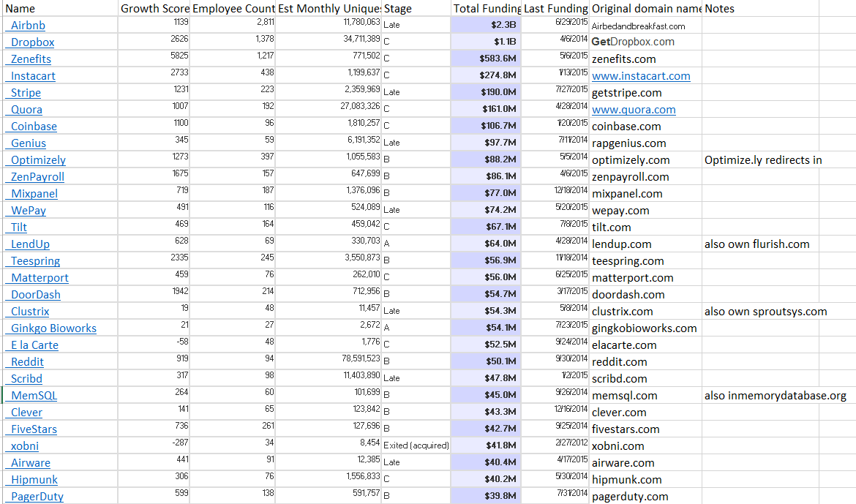Image resolution: width=856 pixels, height=504 pixels.
Task: Click the Instacart name link in first column
Action: coord(34,77)
